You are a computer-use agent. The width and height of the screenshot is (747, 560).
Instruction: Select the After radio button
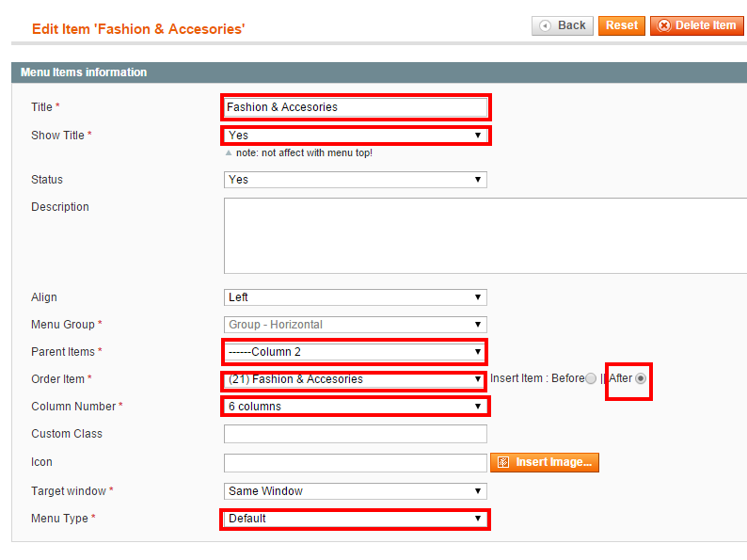(641, 378)
